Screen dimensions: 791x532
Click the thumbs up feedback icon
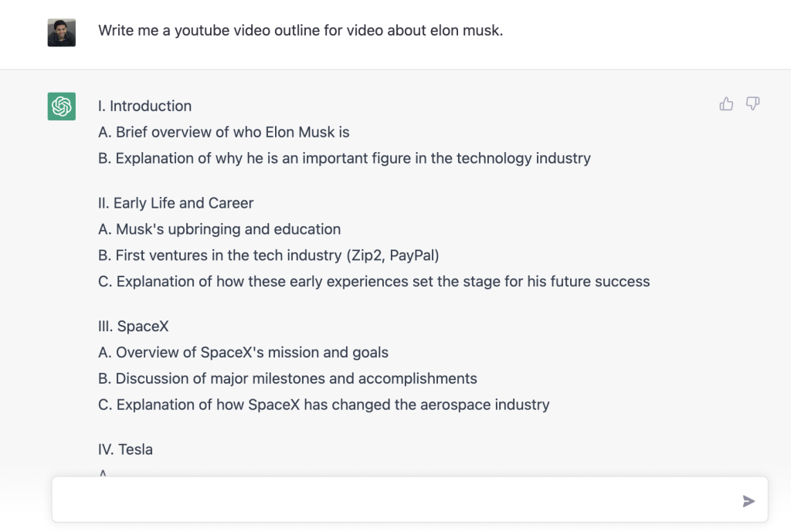click(726, 104)
